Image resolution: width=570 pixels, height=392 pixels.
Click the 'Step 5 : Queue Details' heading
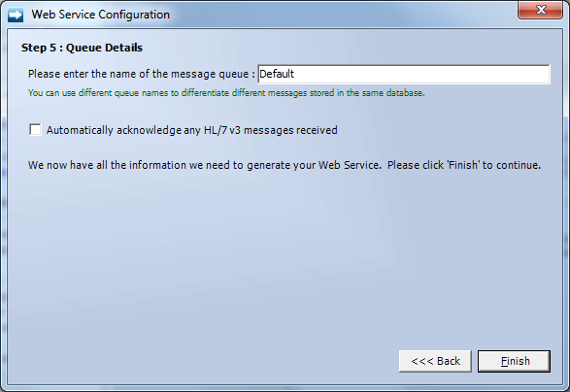coord(82,48)
